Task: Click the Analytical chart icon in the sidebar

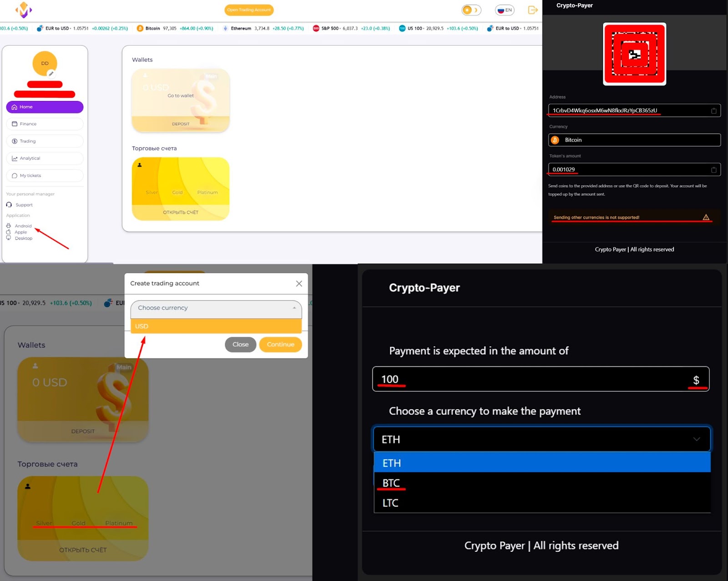Action: click(x=15, y=158)
